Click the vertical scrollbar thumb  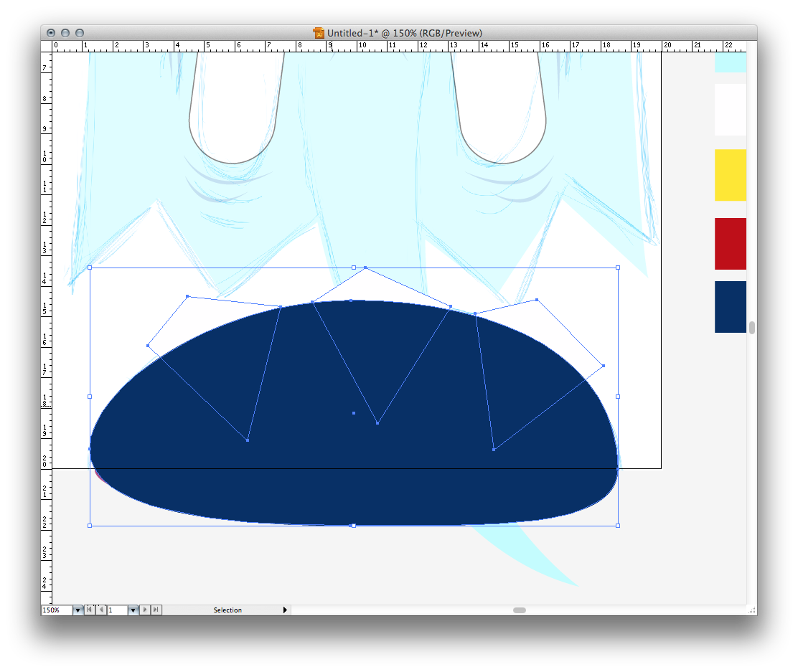pyautogui.click(x=751, y=328)
